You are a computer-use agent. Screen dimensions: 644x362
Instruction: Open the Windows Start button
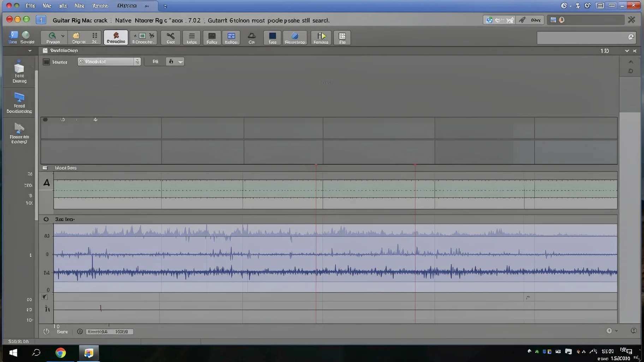(x=13, y=353)
